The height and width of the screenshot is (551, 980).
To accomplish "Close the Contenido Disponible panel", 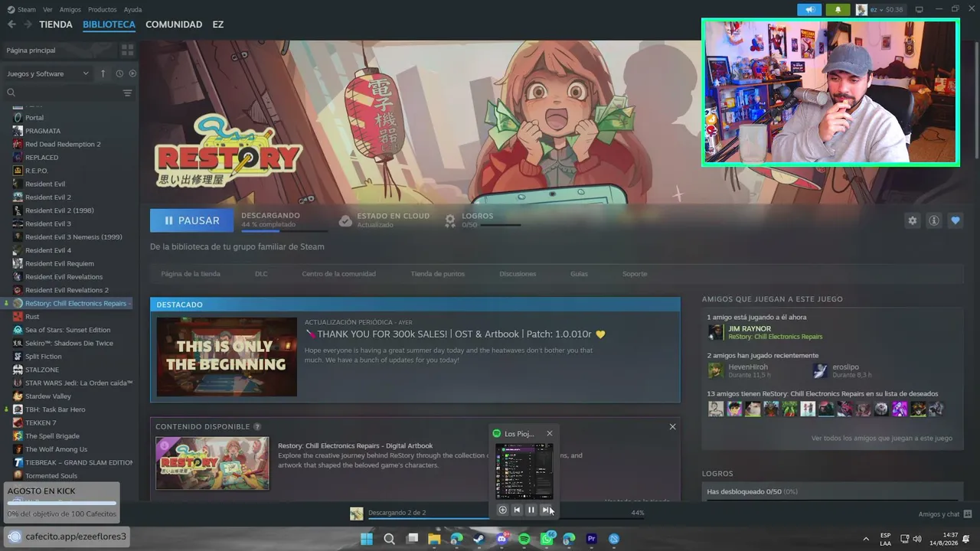I will point(672,426).
